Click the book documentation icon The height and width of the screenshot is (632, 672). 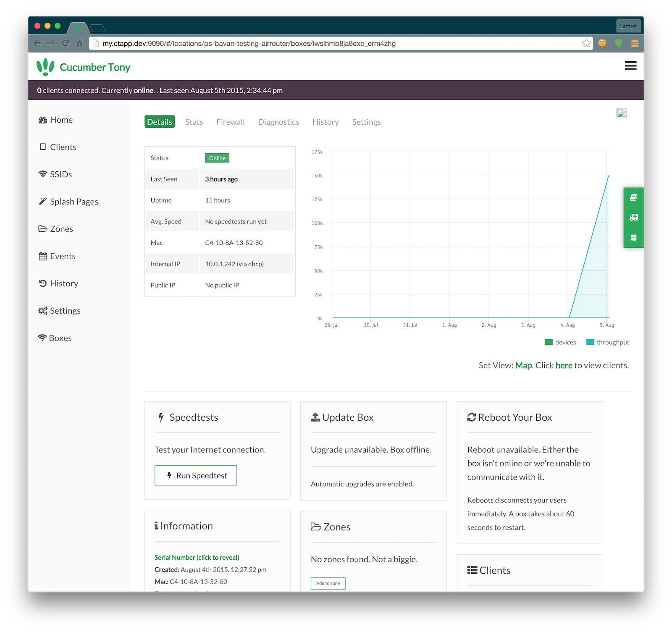[x=633, y=197]
